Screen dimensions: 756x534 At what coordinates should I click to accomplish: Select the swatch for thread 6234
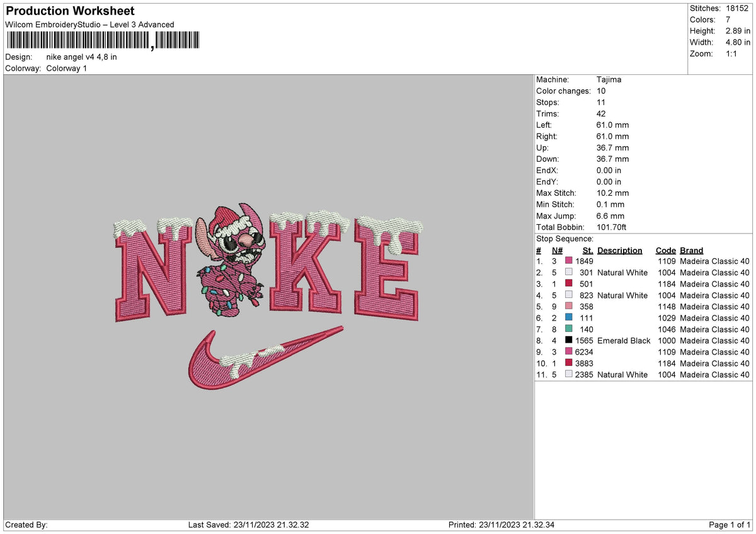569,352
